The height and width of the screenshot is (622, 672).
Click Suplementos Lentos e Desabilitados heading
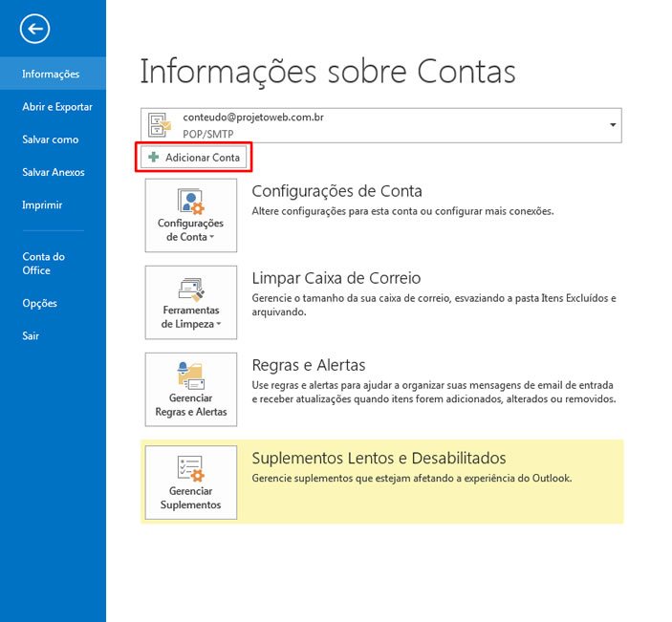[379, 458]
